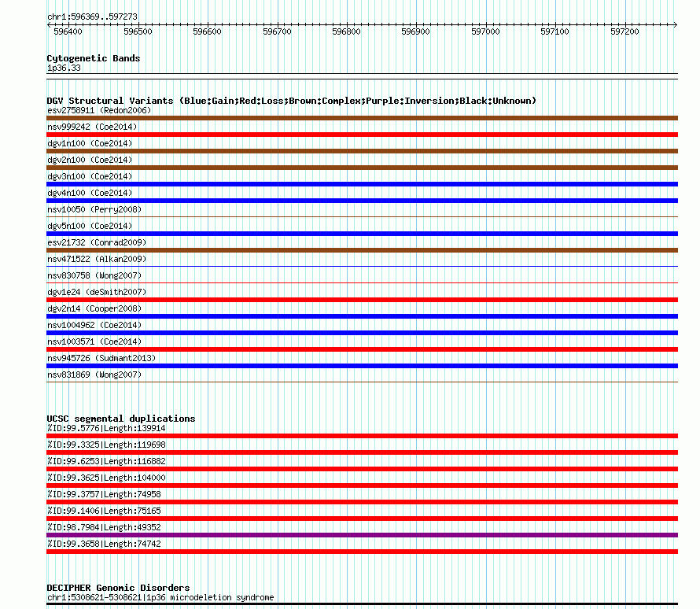
Task: Click %ID:99.3658|Length:74742 label
Action: point(104,544)
